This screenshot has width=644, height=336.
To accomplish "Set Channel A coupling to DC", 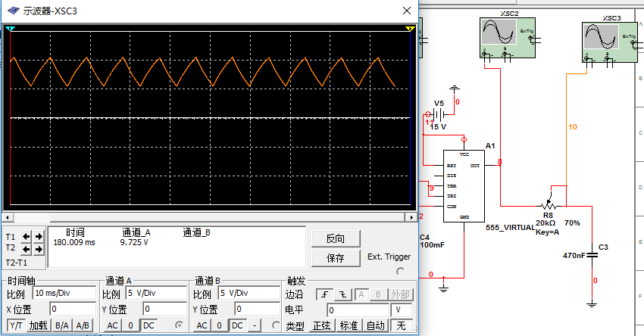I will pyautogui.click(x=148, y=325).
